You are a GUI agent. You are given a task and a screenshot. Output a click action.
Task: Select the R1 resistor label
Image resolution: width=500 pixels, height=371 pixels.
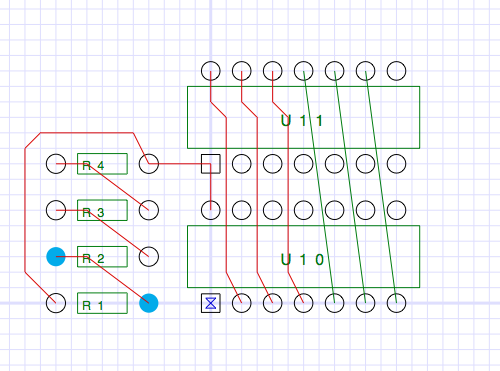click(x=93, y=305)
